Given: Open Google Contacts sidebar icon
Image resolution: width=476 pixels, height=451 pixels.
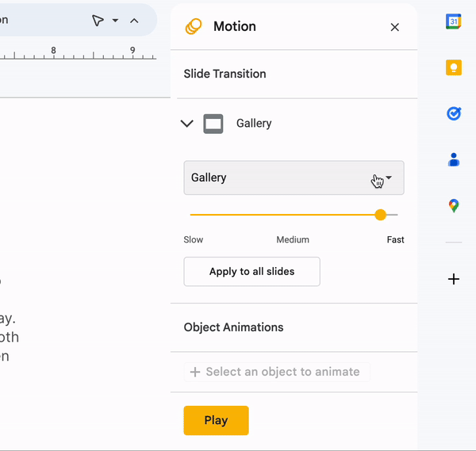Looking at the screenshot, I should coord(453,160).
